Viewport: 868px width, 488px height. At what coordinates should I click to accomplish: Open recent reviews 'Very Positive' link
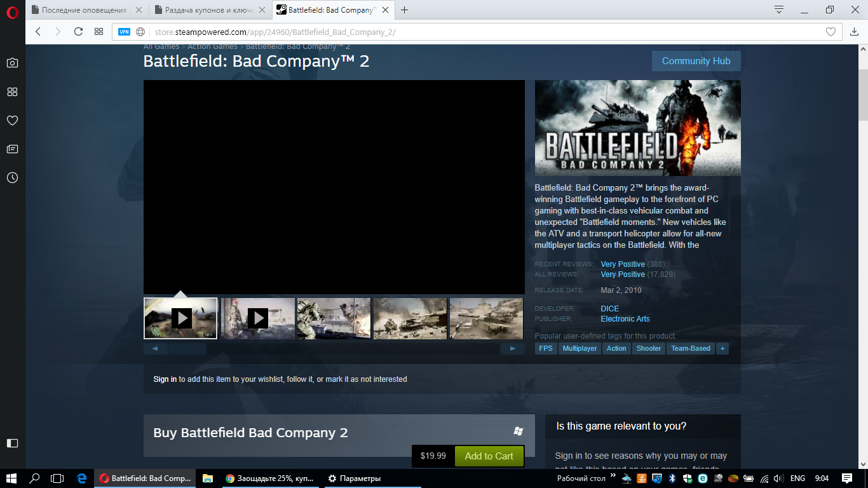[623, 264]
